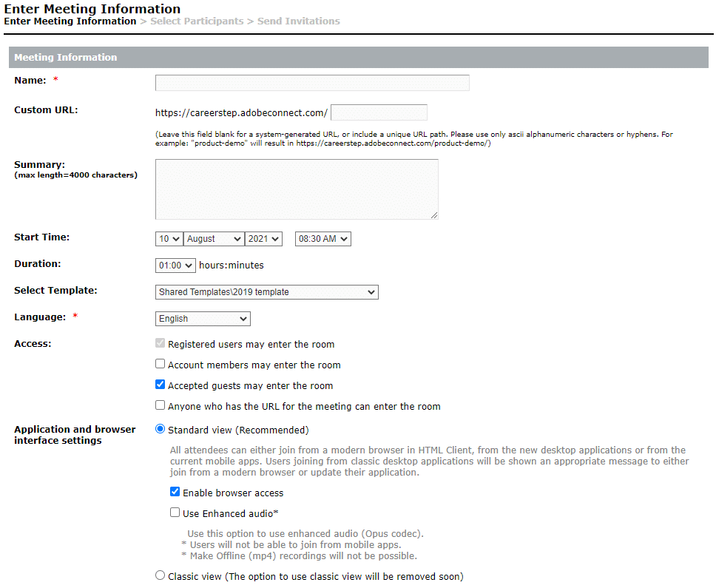Select the Classic view radio button
The width and height of the screenshot is (716, 588).
(x=160, y=575)
